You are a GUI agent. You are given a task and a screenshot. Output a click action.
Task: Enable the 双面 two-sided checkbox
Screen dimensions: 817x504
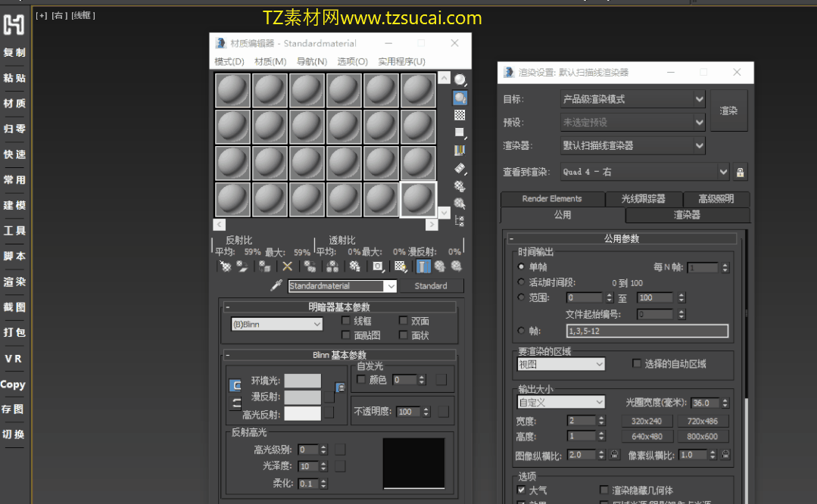403,320
